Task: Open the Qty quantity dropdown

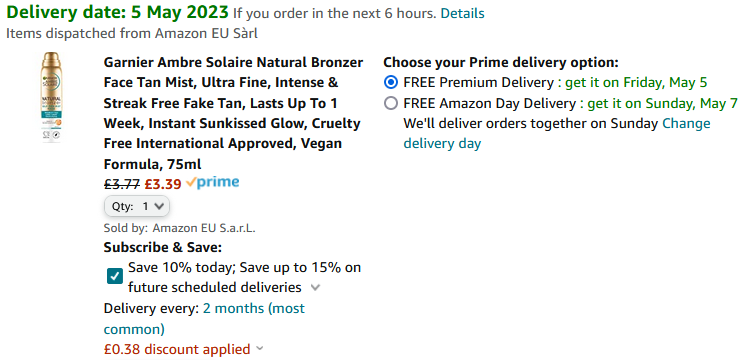Action: [x=137, y=206]
